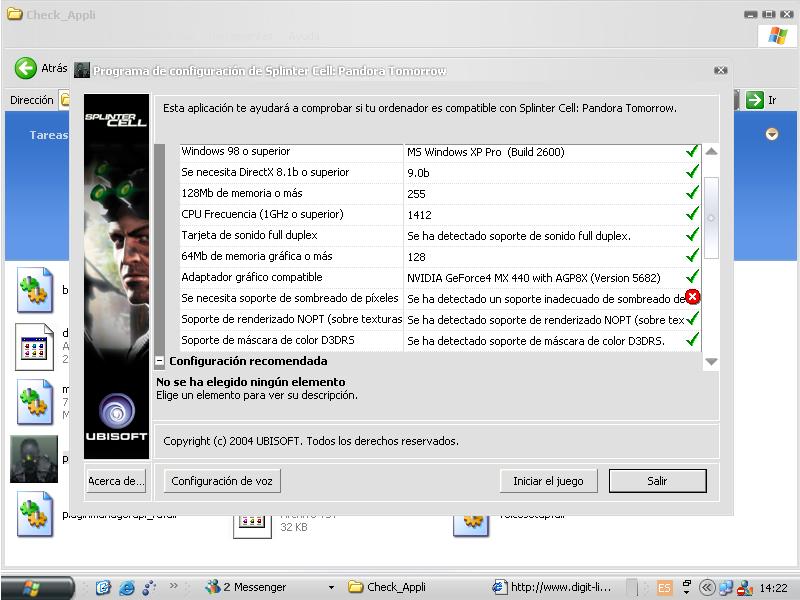The image size is (800, 600).
Task: Click the Messenger tray icon with red sign
Action: (745, 588)
